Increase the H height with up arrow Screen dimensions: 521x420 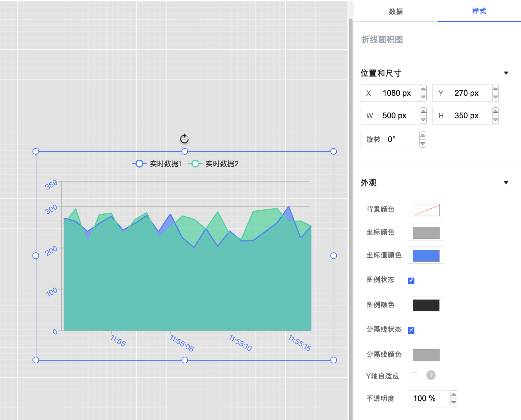(x=496, y=112)
